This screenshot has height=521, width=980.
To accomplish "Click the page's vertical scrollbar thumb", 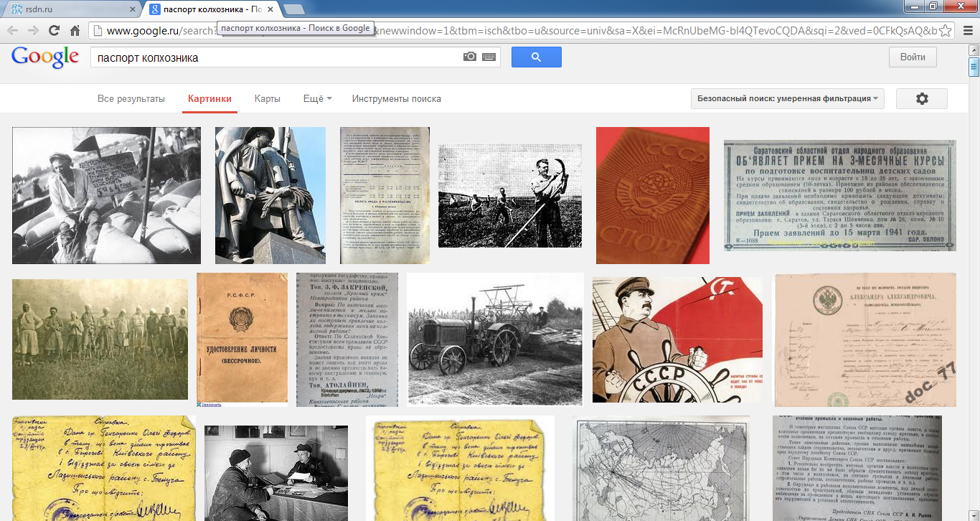I will (974, 68).
